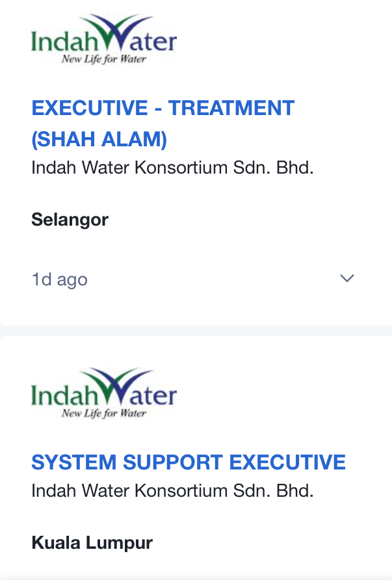Click empty area right of Kuala Lumpur text
Image resolution: width=392 pixels, height=580 pixels.
pos(273,542)
